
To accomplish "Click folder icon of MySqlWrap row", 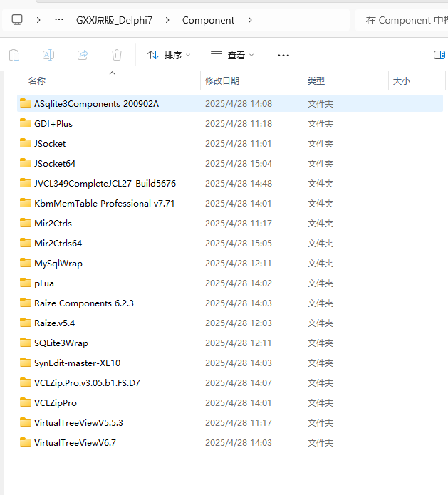I will point(26,263).
